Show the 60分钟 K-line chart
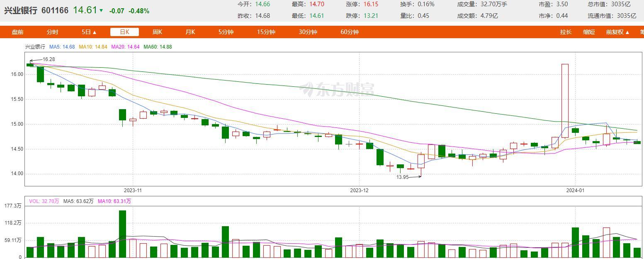Viewport: 644px width, 259px height. (x=350, y=32)
